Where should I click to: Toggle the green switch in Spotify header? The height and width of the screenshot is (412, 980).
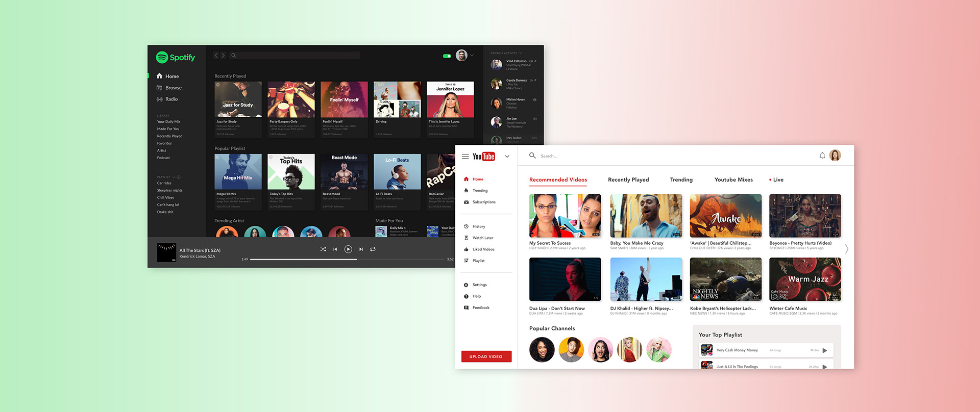click(447, 56)
